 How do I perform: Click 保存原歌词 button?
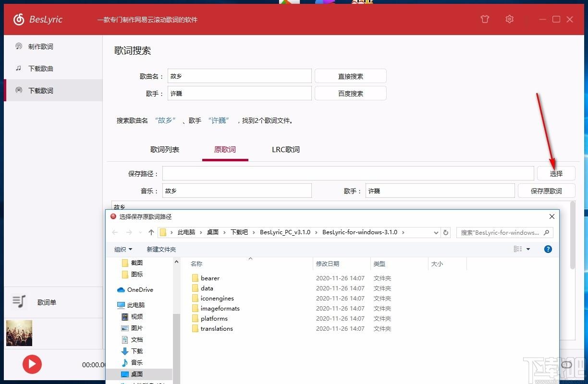click(x=546, y=191)
